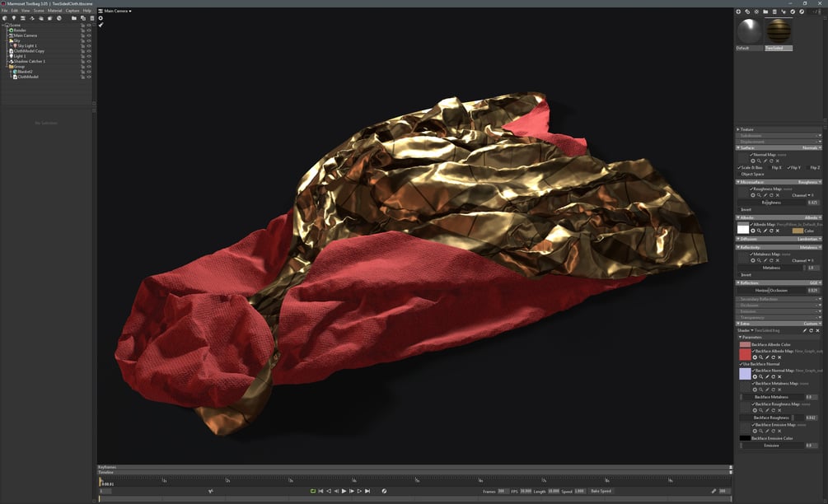Collapse the shader Parameters section
Viewport: 828px width, 504px height.
741,337
